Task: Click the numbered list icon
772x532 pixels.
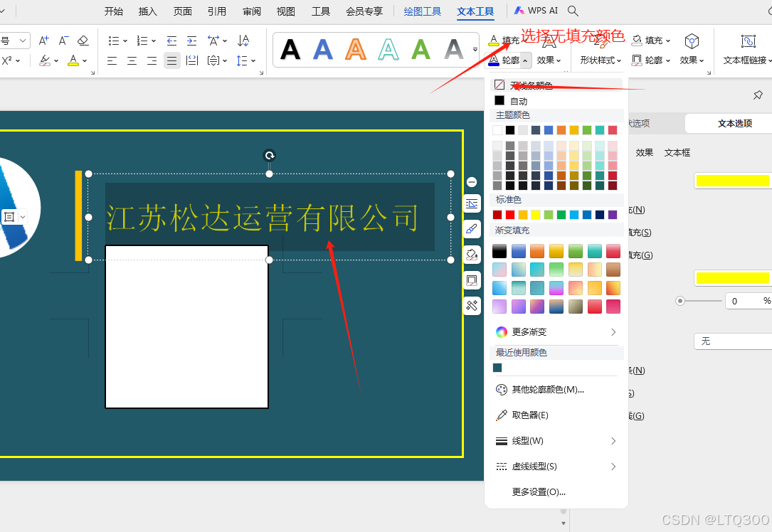Action: (x=142, y=41)
